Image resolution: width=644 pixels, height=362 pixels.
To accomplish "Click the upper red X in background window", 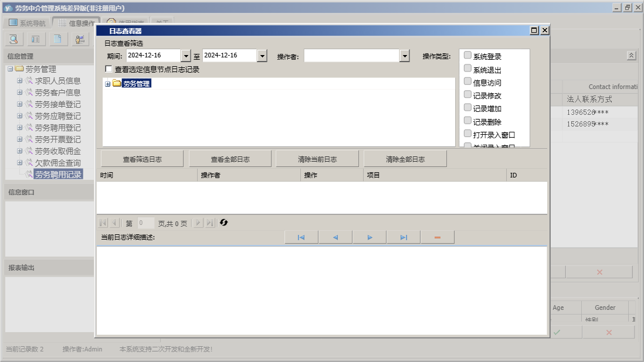I will pos(599,272).
